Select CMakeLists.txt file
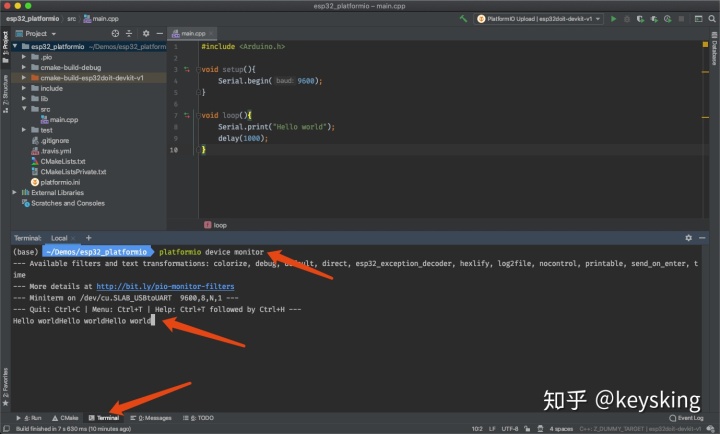This screenshot has width=720, height=434. coord(62,161)
